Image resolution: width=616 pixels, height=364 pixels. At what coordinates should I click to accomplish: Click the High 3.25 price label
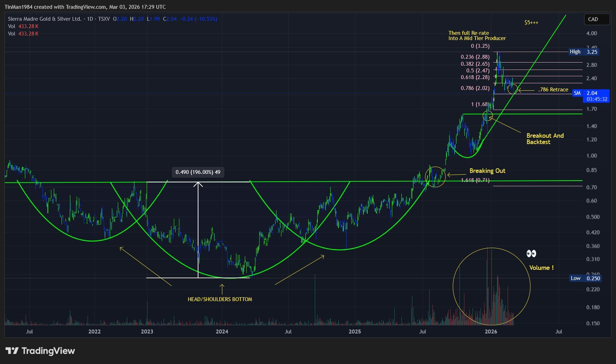coord(583,52)
